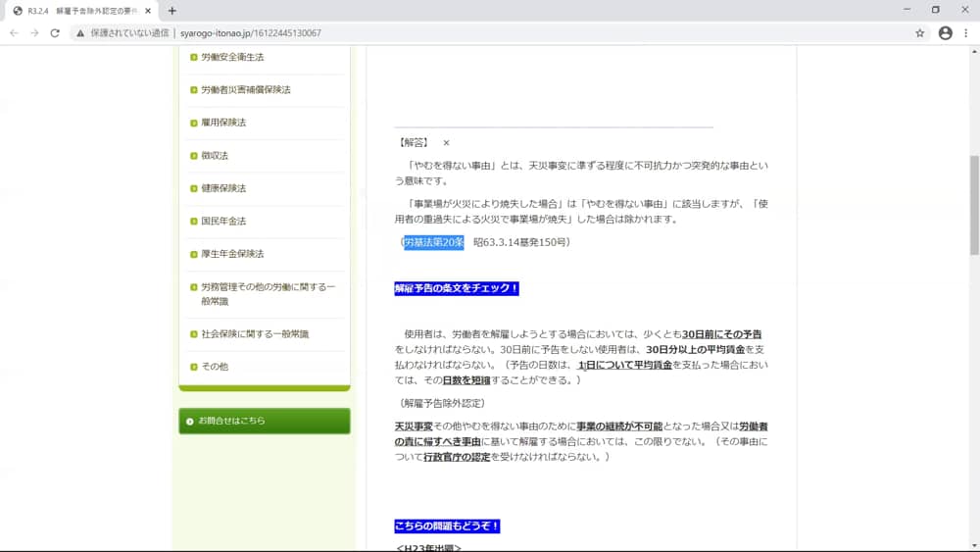Open 厚生年金保険法 in the sidebar
Viewport: 980px width, 552px height.
pyautogui.click(x=232, y=254)
